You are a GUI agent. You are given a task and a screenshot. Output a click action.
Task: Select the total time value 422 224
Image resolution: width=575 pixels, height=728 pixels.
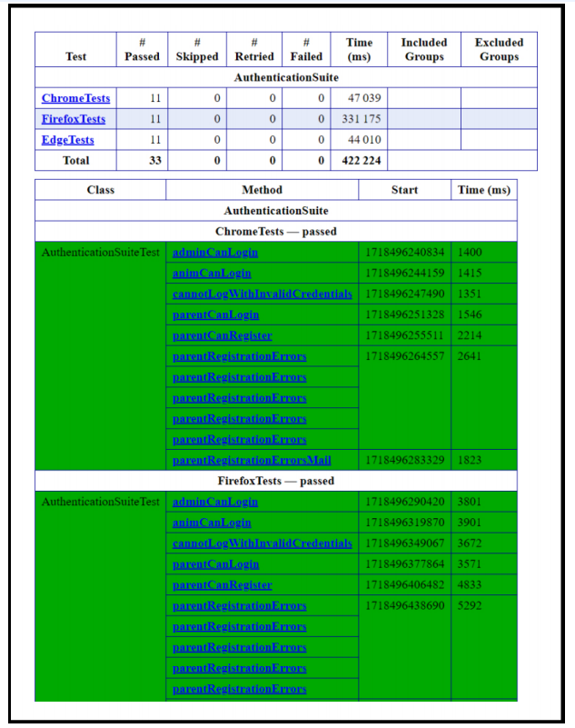(362, 161)
